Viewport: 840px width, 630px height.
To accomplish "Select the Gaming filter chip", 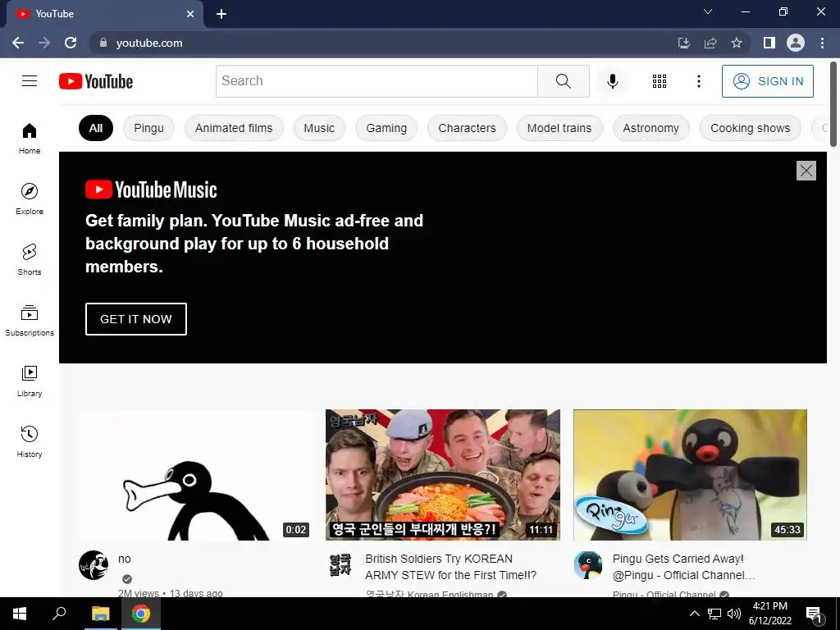I will tap(386, 128).
